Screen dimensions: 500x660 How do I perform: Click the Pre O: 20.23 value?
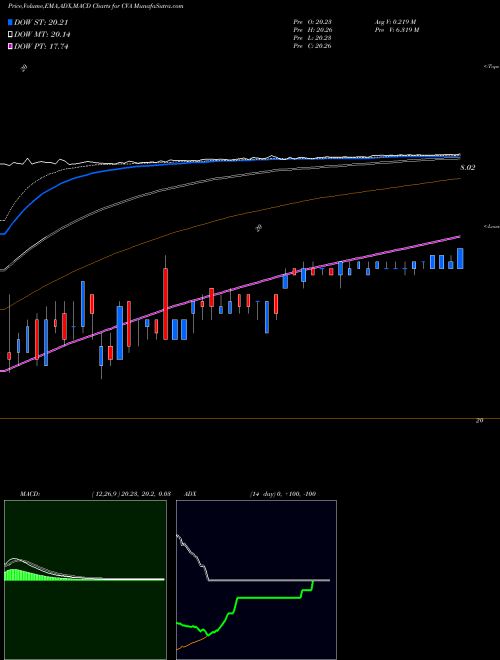click(312, 22)
